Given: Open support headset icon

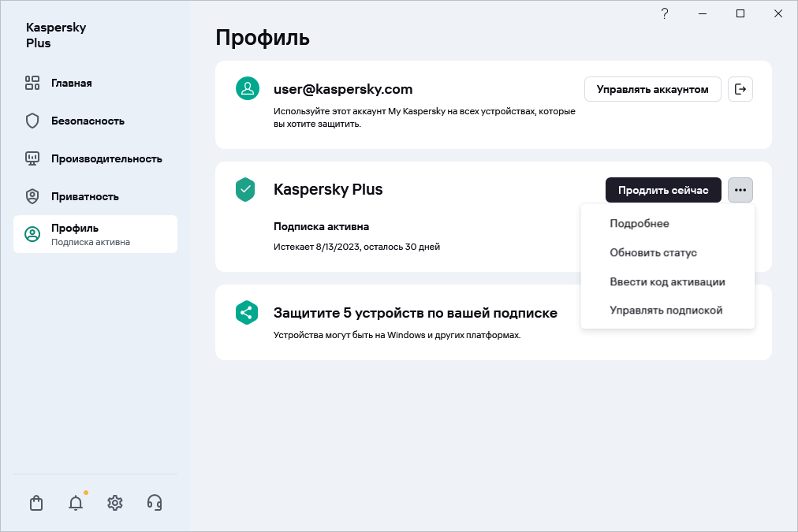Looking at the screenshot, I should pos(155,503).
